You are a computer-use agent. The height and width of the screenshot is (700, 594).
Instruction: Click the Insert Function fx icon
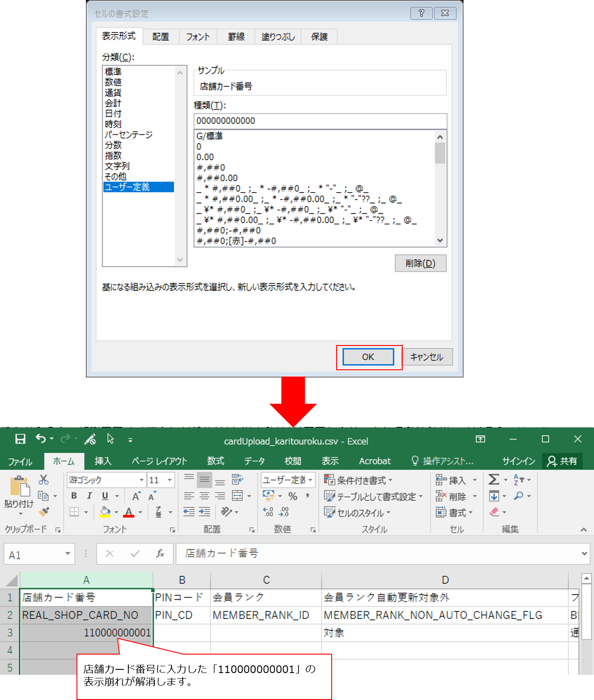[x=160, y=554]
